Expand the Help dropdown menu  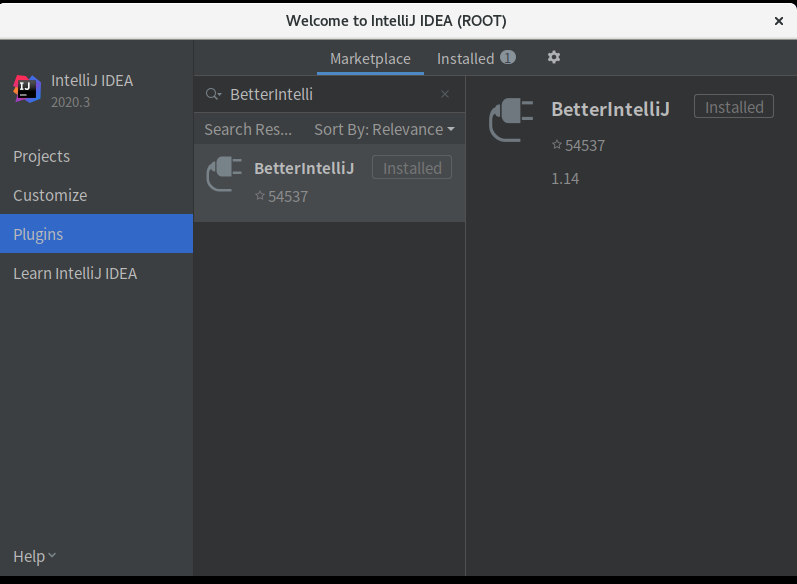[x=35, y=556]
